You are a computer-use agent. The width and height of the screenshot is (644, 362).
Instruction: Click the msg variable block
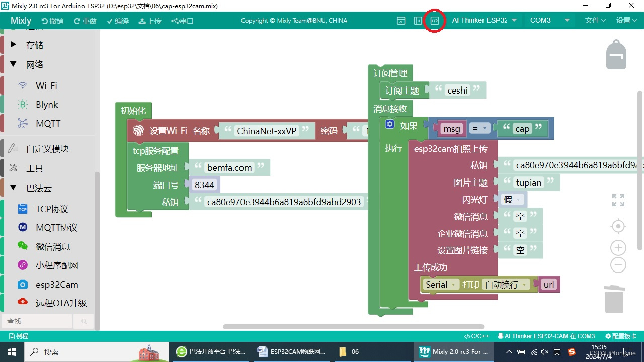(x=451, y=129)
